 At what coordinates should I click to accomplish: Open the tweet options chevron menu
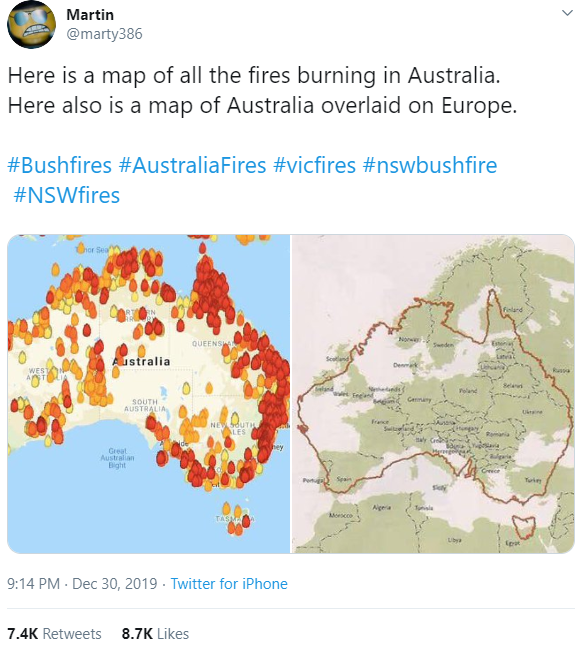[567, 13]
